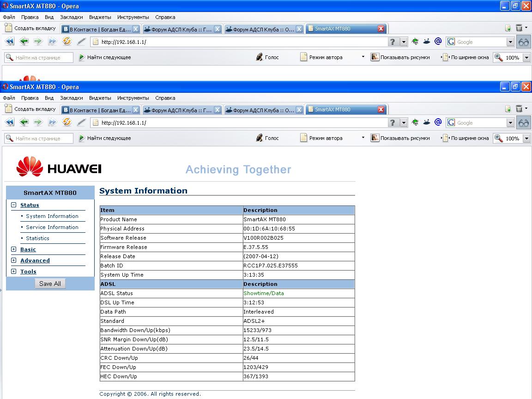Image resolution: width=532 pixels, height=399 pixels.
Task: Open the zoom 100% dropdown in front window
Action: tap(526, 139)
